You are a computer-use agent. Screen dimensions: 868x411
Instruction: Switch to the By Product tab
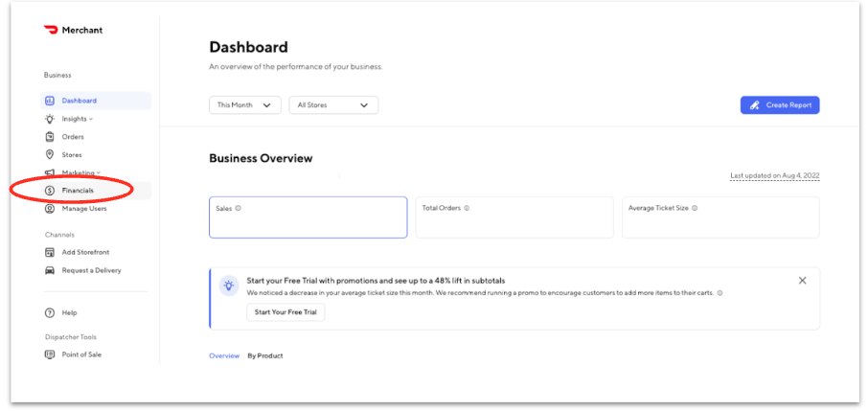click(x=264, y=356)
